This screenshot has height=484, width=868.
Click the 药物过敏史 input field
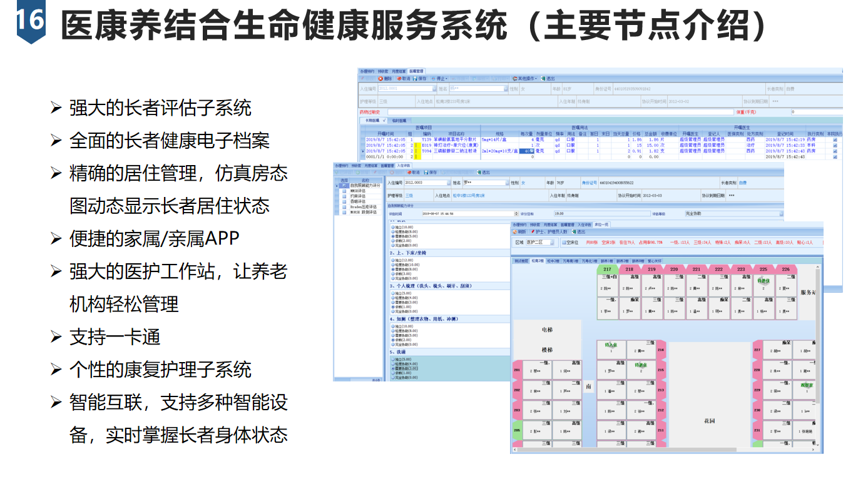560,112
